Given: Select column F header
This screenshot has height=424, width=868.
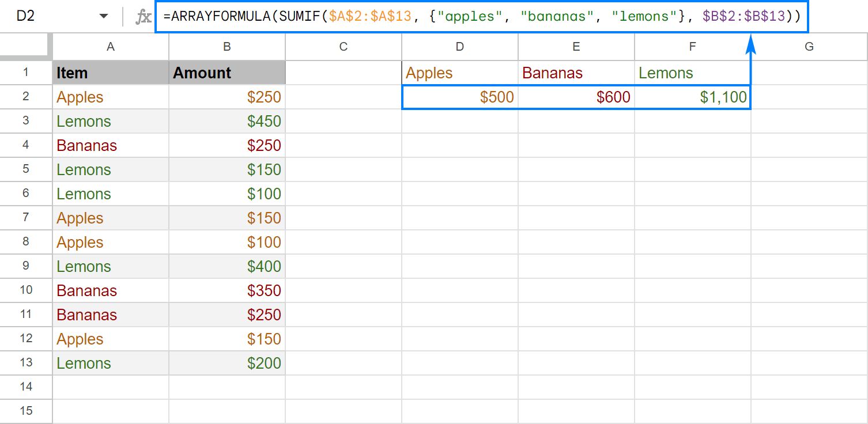Looking at the screenshot, I should pos(693,47).
